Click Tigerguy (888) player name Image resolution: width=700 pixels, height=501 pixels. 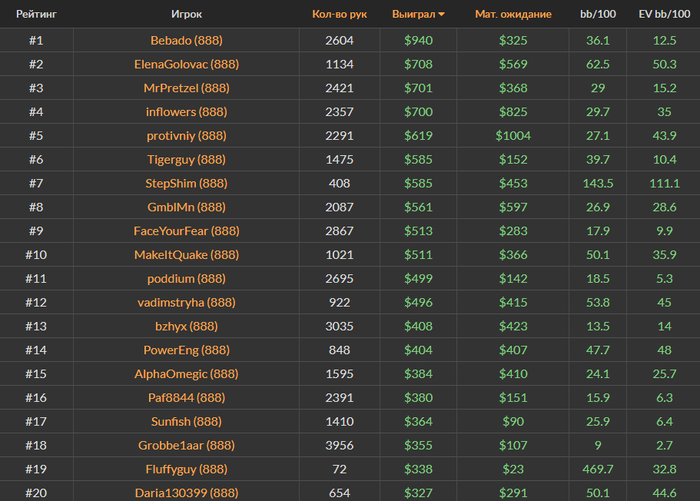[186, 160]
